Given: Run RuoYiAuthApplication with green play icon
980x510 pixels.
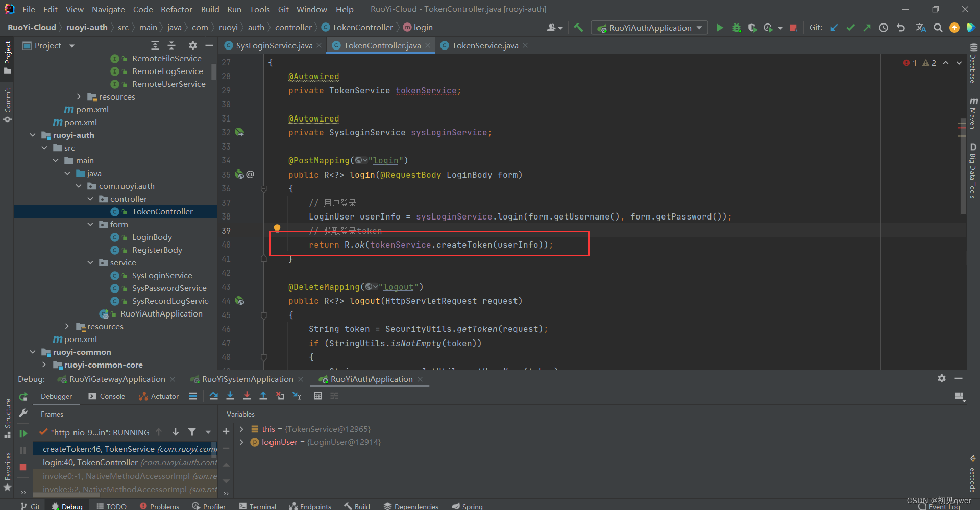Looking at the screenshot, I should [x=720, y=28].
